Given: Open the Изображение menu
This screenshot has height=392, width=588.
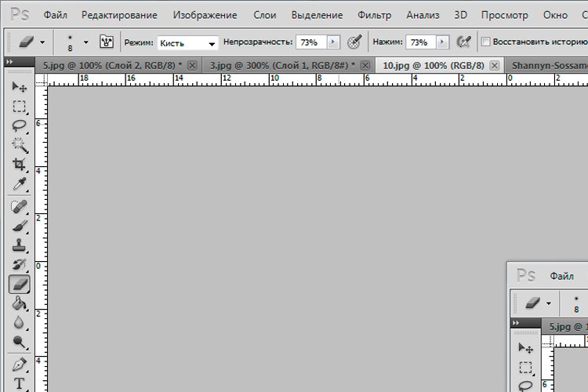Looking at the screenshot, I should tap(205, 15).
